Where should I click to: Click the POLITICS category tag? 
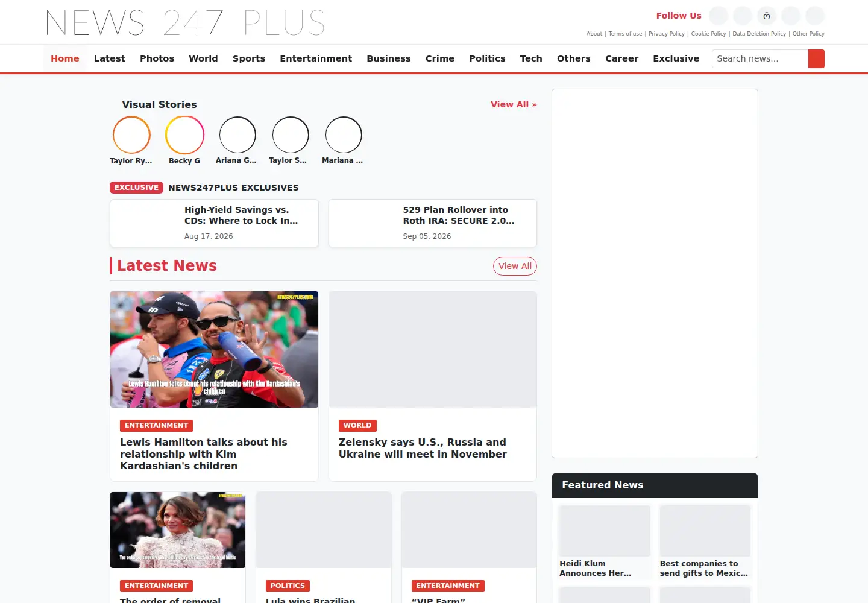click(288, 586)
